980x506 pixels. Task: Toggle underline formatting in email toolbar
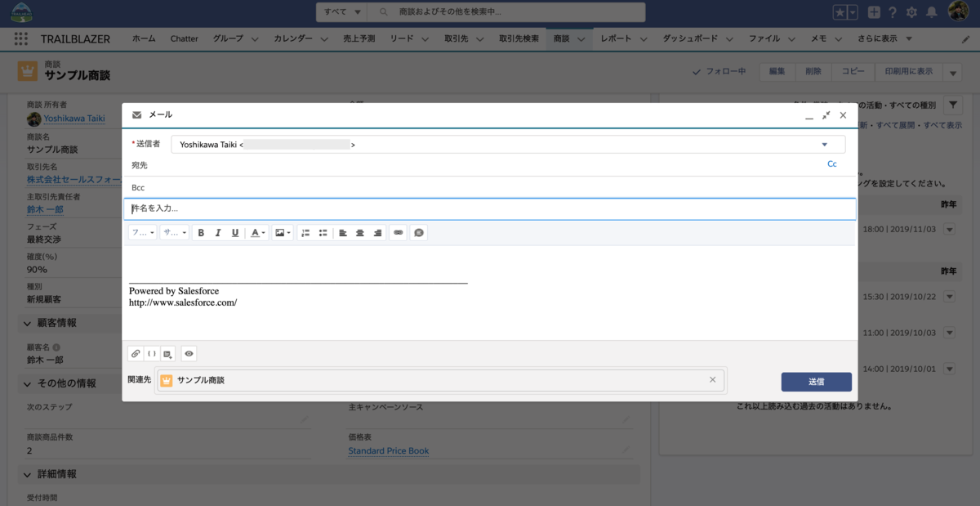point(235,233)
